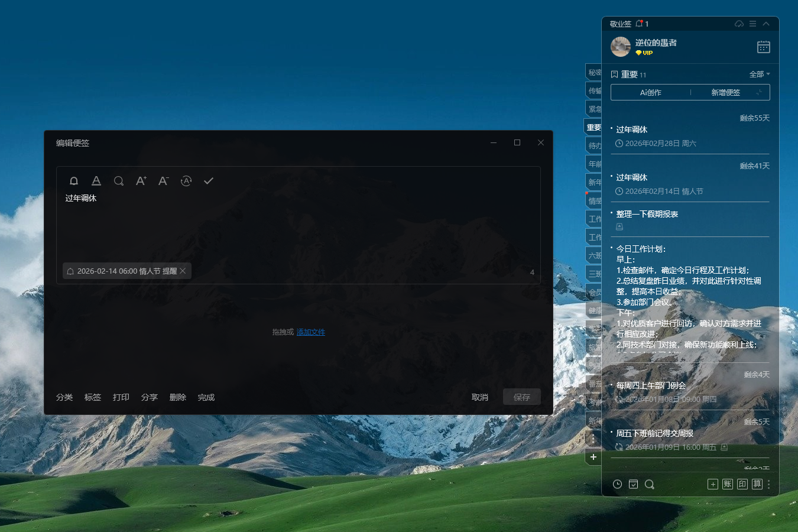Open the hamburger menu in 敬业签 title bar
798x532 pixels.
tap(752, 24)
